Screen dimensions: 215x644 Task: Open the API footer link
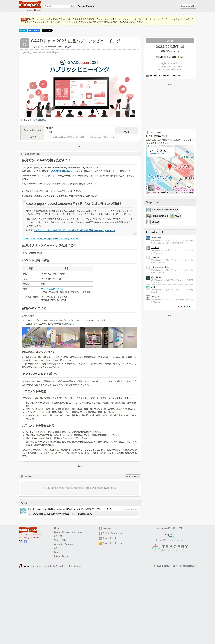coord(56,548)
